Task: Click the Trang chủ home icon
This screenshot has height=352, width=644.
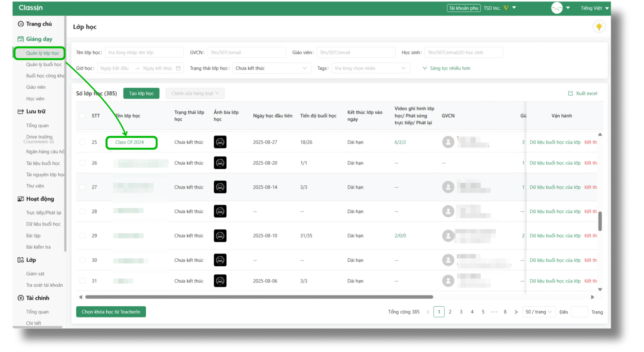Action: pyautogui.click(x=21, y=24)
